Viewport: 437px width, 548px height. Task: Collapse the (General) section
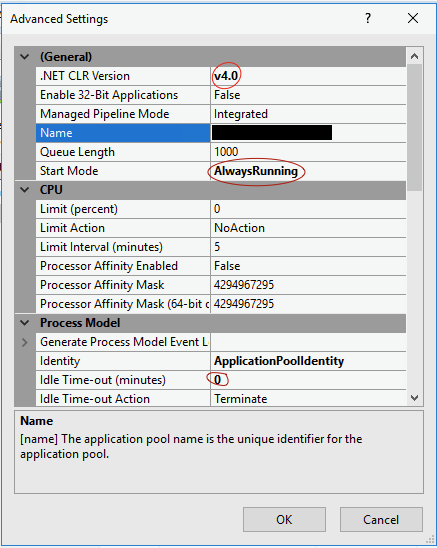(x=25, y=57)
